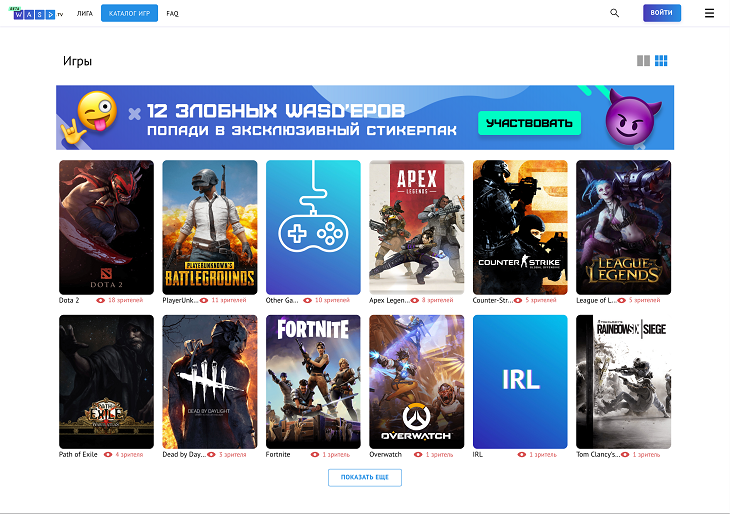Open the ЛИГА menu item
The image size is (730, 514).
[85, 14]
